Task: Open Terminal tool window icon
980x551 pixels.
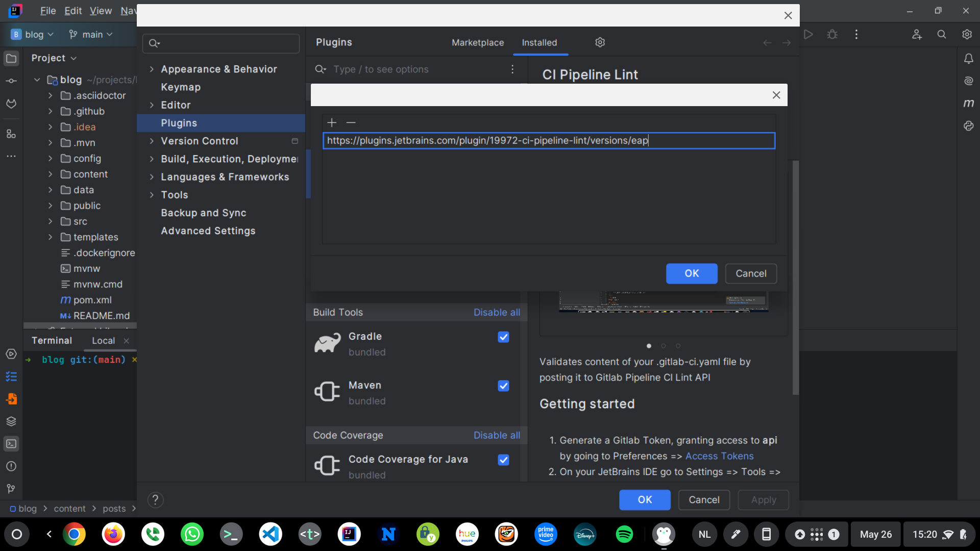Action: [11, 444]
